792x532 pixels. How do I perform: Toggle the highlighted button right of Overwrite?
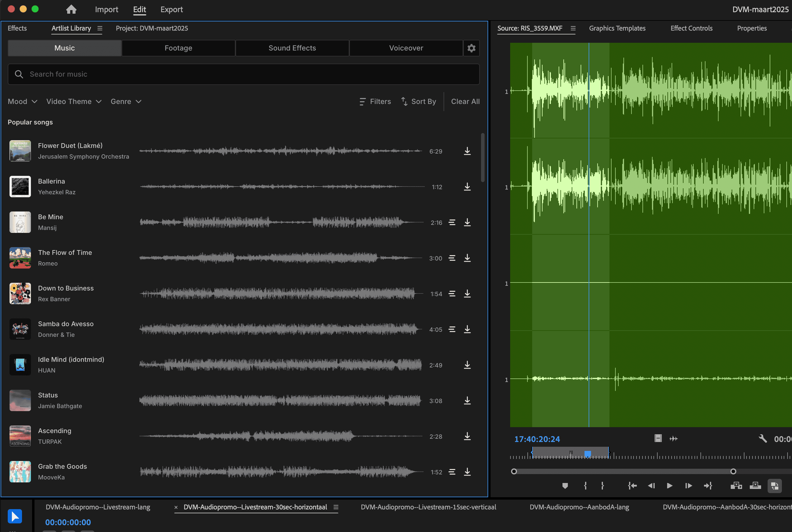(774, 486)
